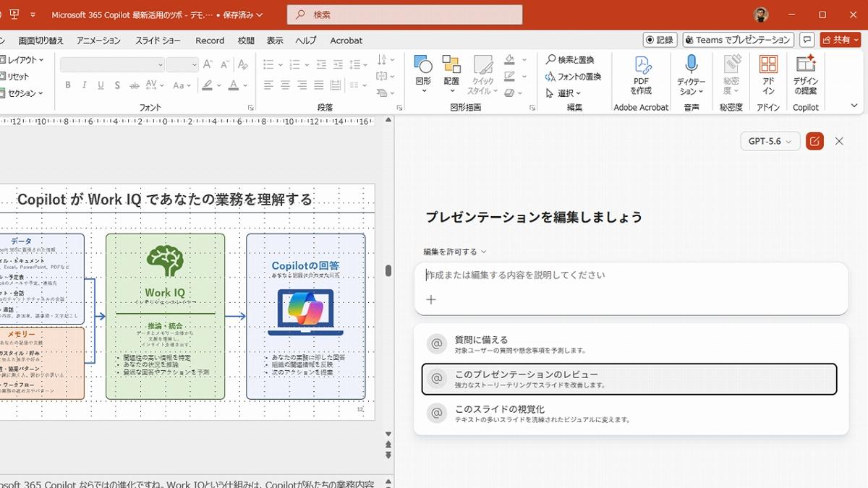Click 検索と置換 find and replace
Viewport: 868px width, 488px height.
pos(570,59)
